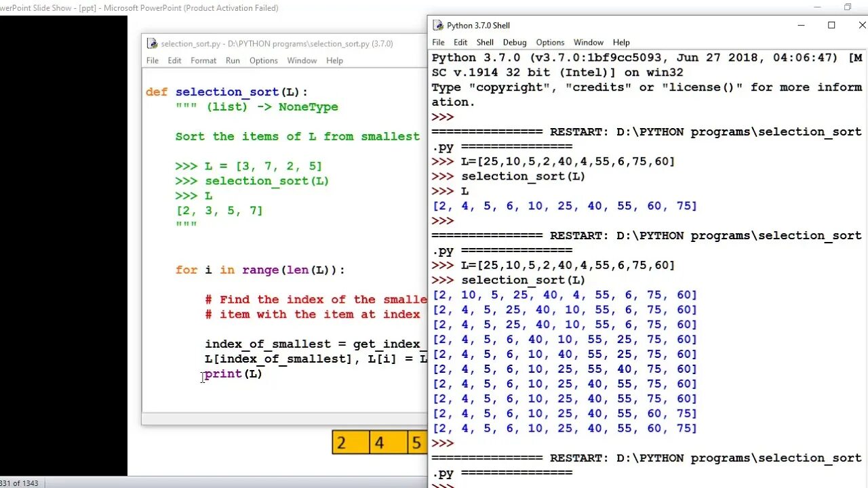Click 'Type "copyright", "credits"' banner line in shell
Viewport: 868px width, 488px height.
647,87
